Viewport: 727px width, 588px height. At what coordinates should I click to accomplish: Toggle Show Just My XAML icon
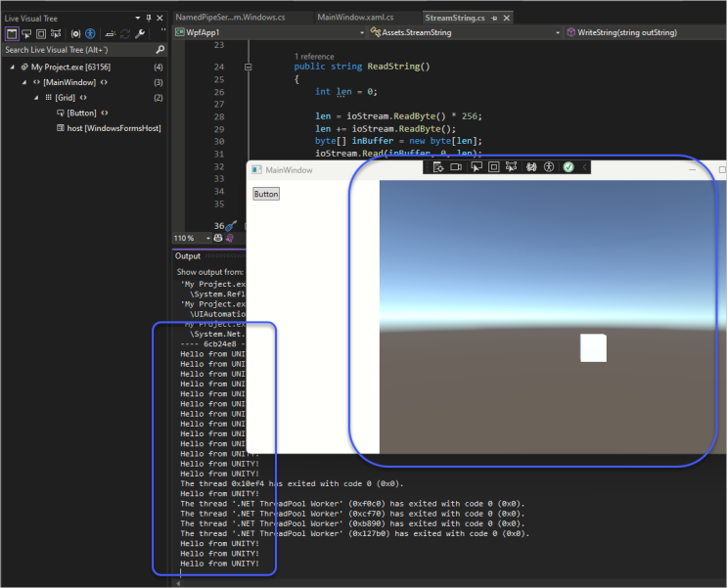click(x=75, y=33)
